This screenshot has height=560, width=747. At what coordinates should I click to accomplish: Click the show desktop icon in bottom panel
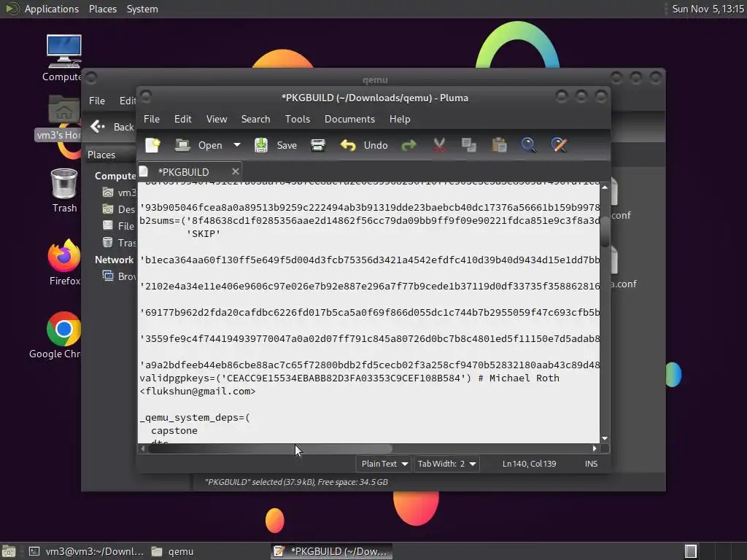9,551
